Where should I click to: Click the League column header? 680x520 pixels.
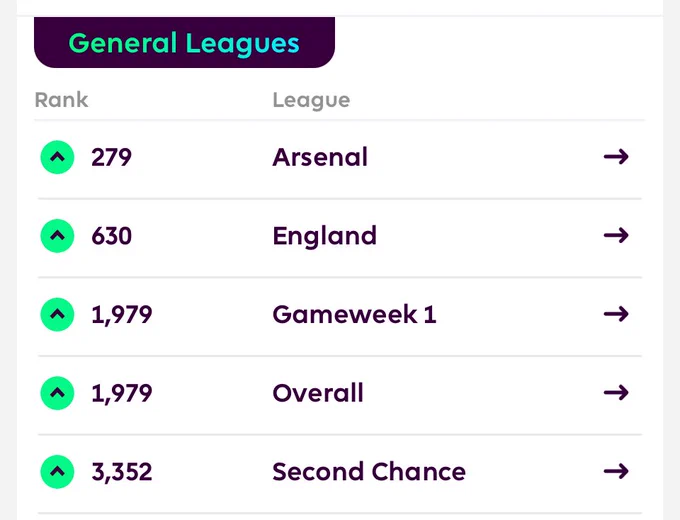pyautogui.click(x=311, y=100)
